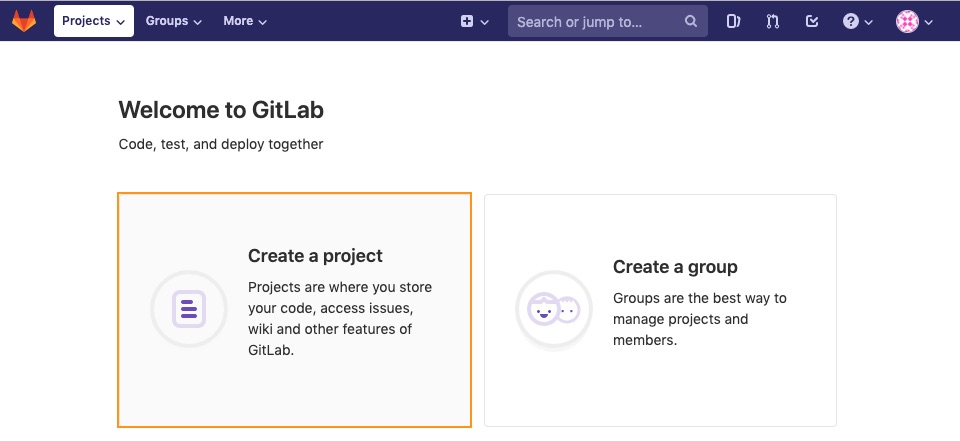This screenshot has height=441, width=960.
Task: Open the Merge requests icon
Action: (x=773, y=21)
